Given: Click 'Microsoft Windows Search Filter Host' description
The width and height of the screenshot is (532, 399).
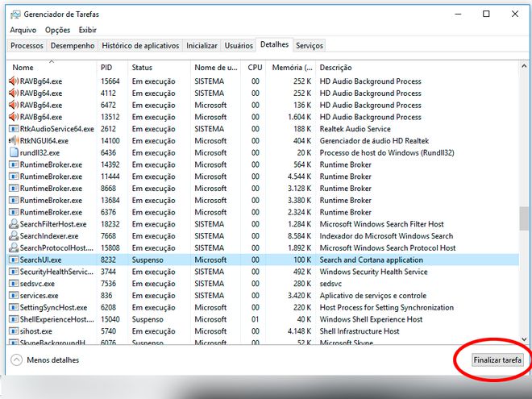Looking at the screenshot, I should [x=382, y=224].
